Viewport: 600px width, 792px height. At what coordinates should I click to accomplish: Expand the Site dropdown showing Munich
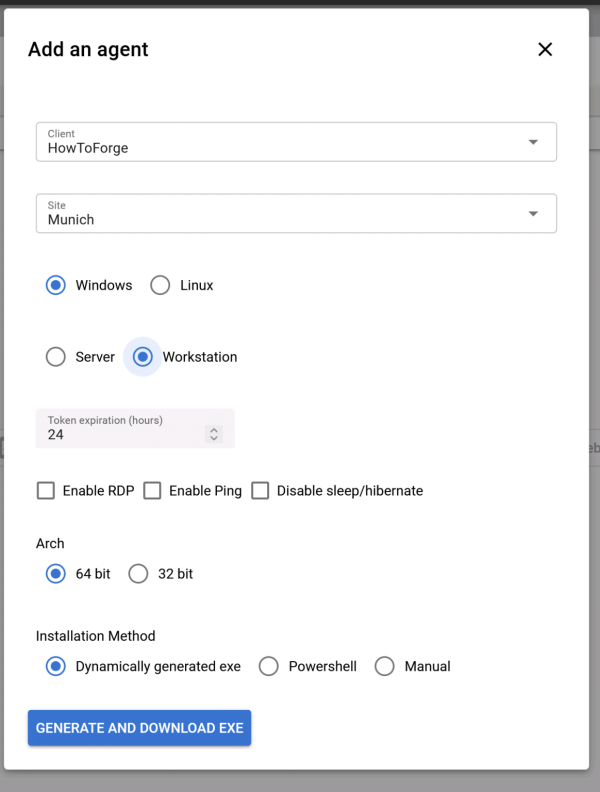point(280,213)
